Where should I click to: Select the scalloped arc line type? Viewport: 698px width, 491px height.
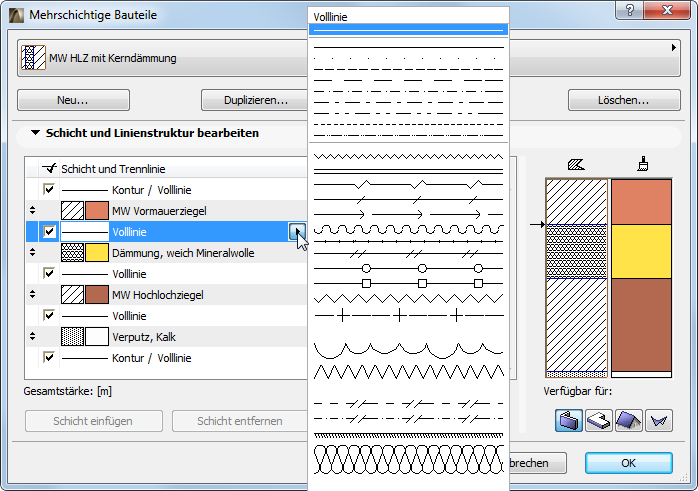tap(408, 350)
